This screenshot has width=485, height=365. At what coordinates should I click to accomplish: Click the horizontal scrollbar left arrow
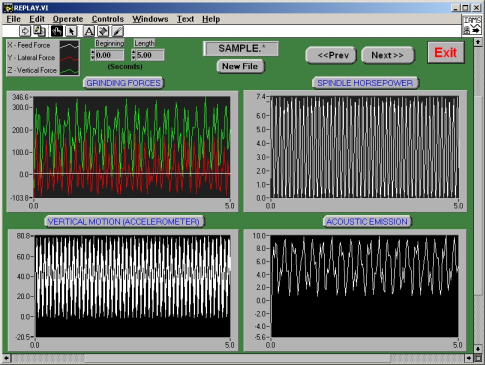[x=6, y=358]
